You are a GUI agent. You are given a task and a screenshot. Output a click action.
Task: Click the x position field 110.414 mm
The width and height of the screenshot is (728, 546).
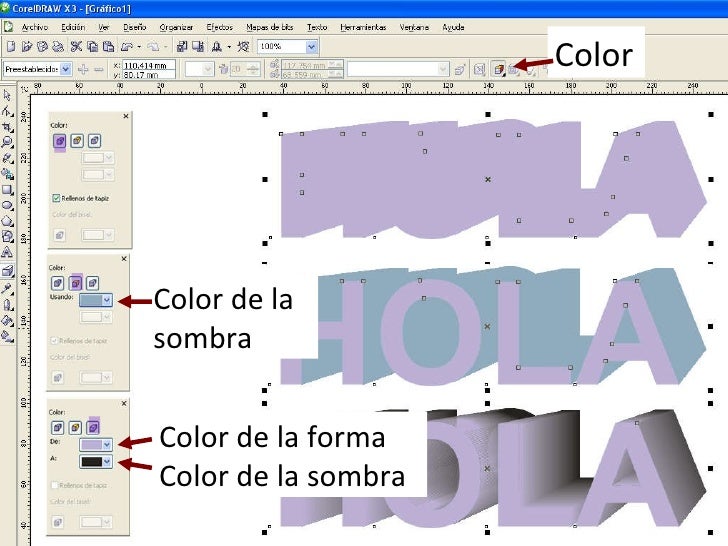pos(149,65)
